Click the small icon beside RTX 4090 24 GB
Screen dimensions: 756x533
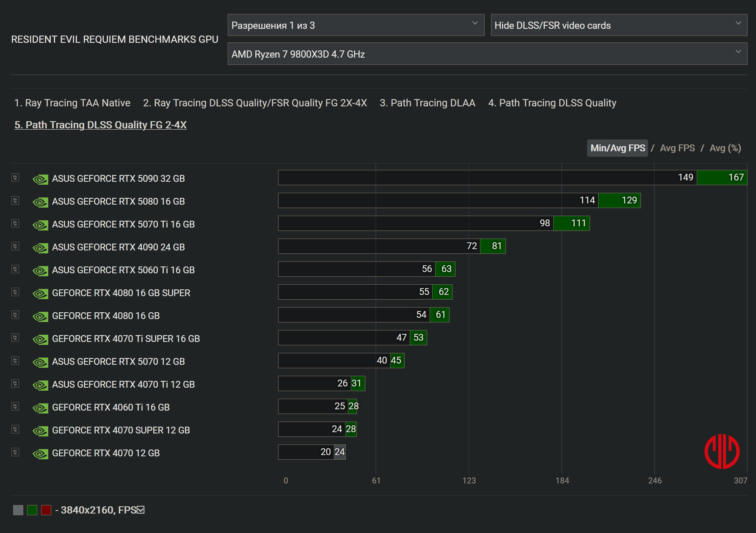pyautogui.click(x=15, y=246)
